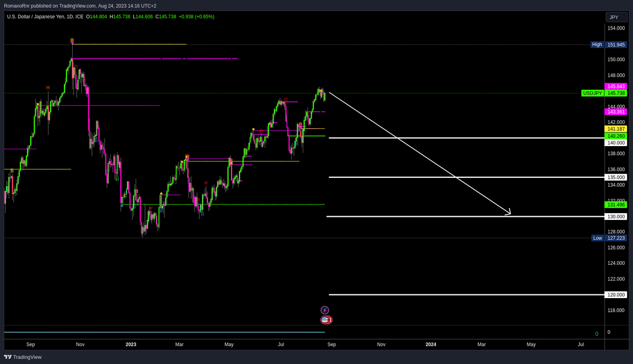Click the TradingView logo in the footer
Image resolution: width=633 pixels, height=364 pixels.
(x=23, y=357)
